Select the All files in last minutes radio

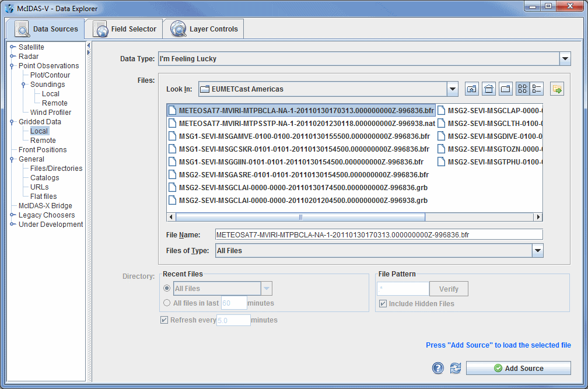click(x=167, y=303)
